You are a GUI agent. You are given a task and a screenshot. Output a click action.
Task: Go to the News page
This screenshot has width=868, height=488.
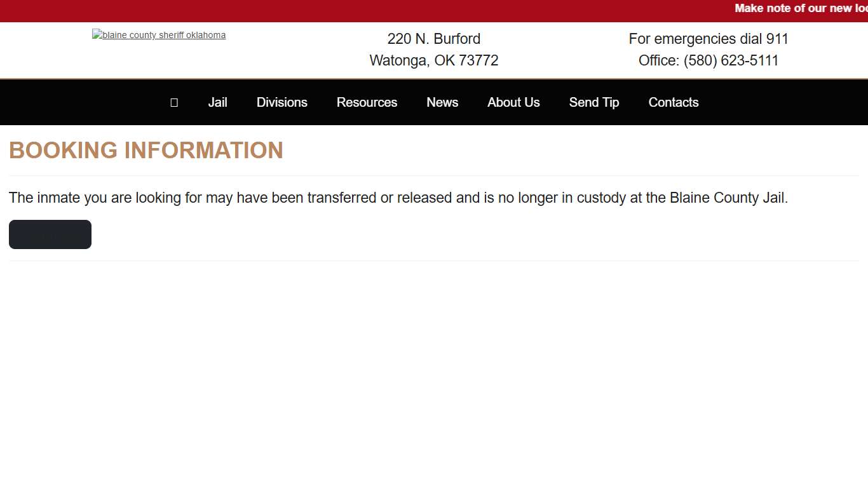(442, 102)
